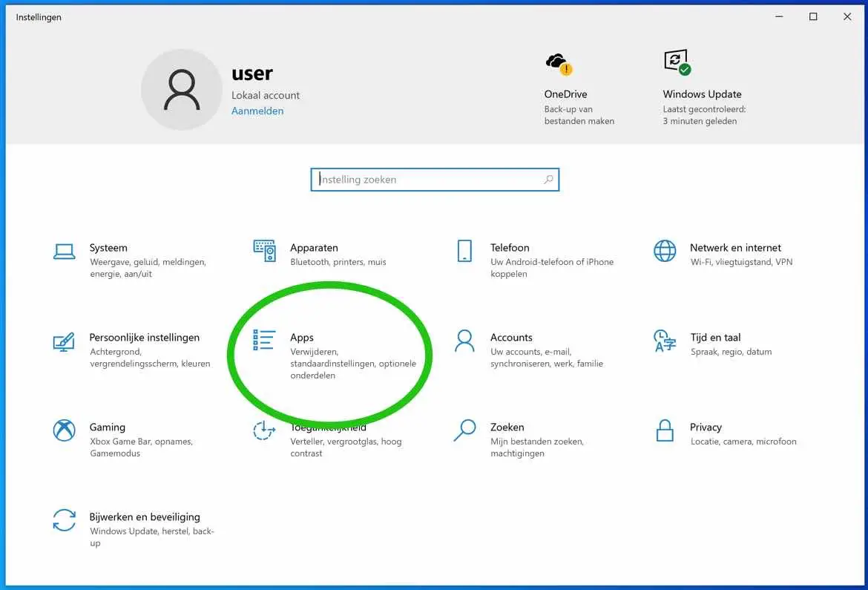Minimize the Instellingen window

pyautogui.click(x=779, y=16)
